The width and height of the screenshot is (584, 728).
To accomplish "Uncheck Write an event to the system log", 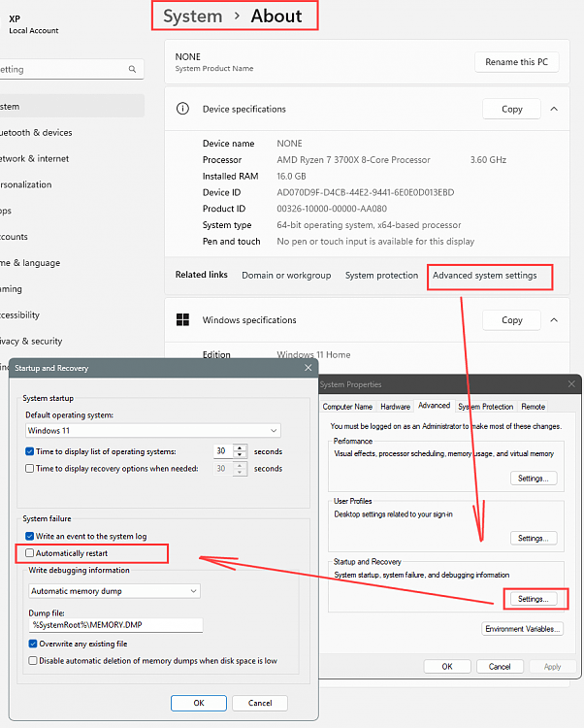I will click(x=30, y=536).
